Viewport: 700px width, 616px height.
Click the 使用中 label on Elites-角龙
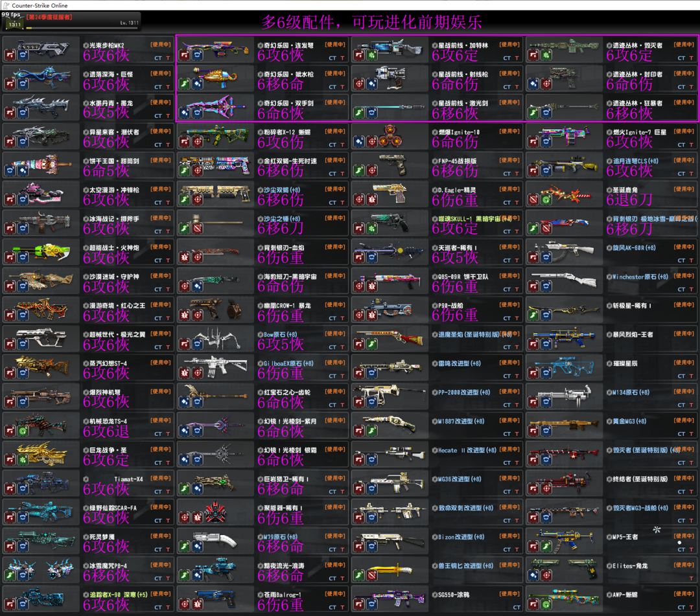(684, 565)
